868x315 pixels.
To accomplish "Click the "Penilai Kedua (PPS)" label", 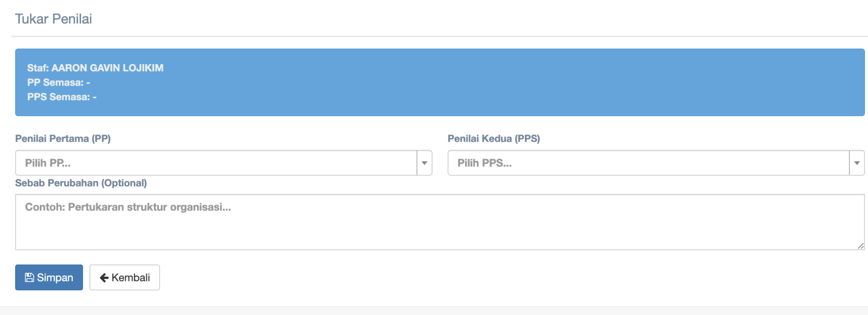I will (493, 139).
